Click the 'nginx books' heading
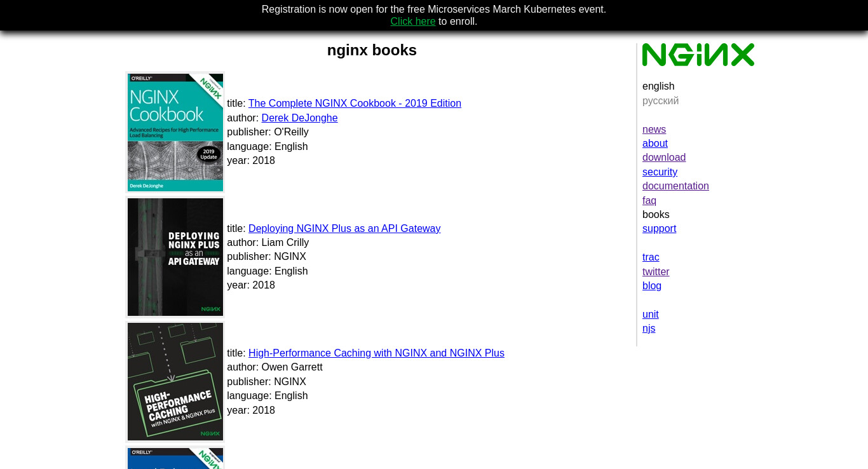The width and height of the screenshot is (868, 469). [372, 50]
